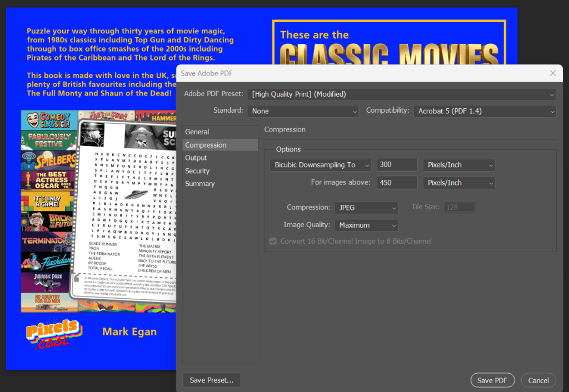Open the Bicubic Downsampling To dropdown
The width and height of the screenshot is (569, 392).
point(321,165)
